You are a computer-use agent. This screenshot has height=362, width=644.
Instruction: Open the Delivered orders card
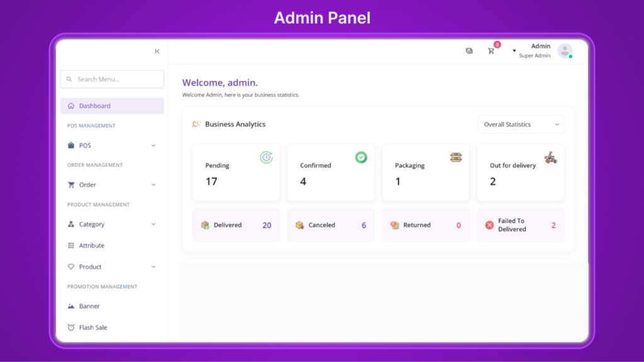pyautogui.click(x=236, y=225)
